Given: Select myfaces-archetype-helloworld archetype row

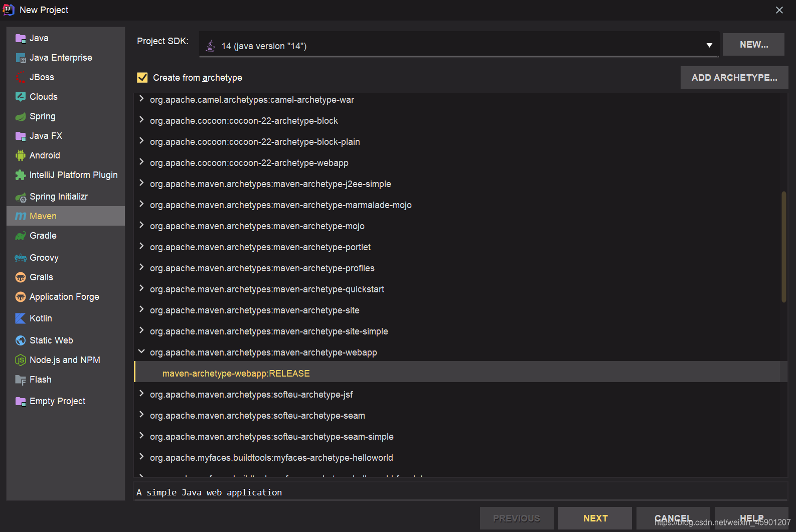Looking at the screenshot, I should pyautogui.click(x=460, y=458).
